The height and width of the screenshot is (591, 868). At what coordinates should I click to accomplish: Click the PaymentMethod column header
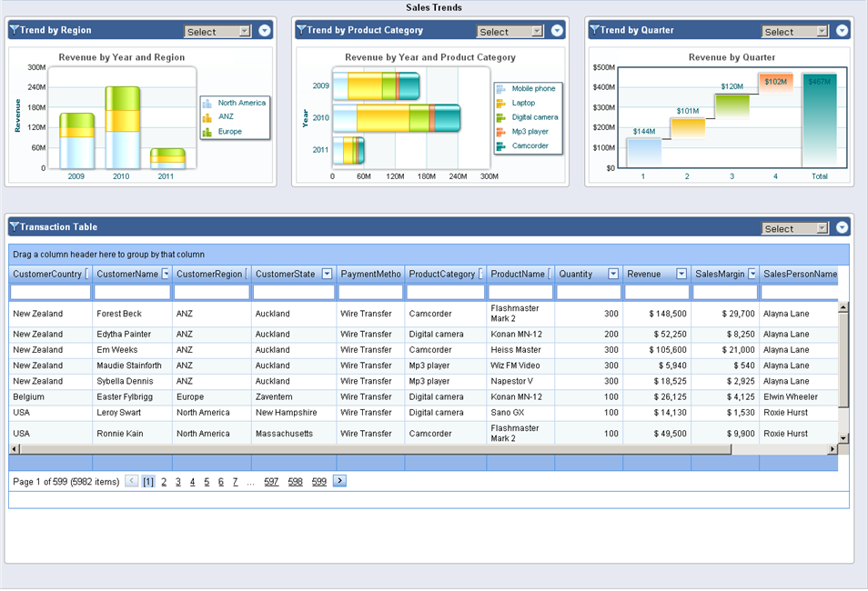click(370, 274)
